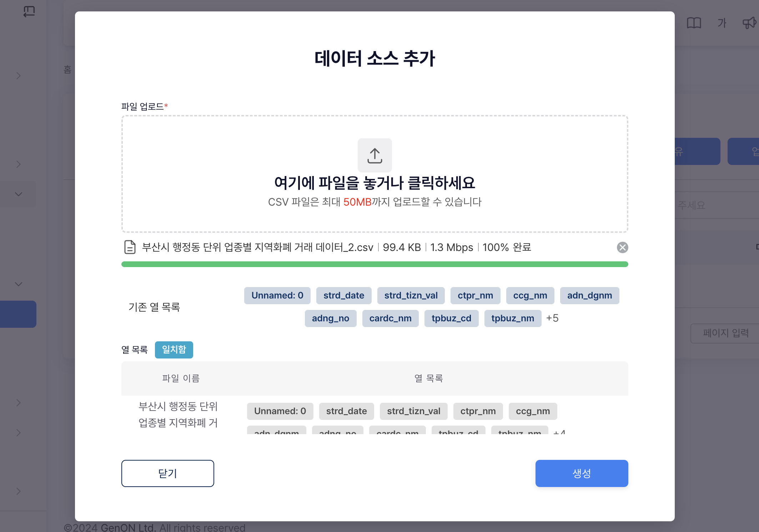This screenshot has height=532, width=759.
Task: Remove the uploaded CSV file
Action: 622,247
